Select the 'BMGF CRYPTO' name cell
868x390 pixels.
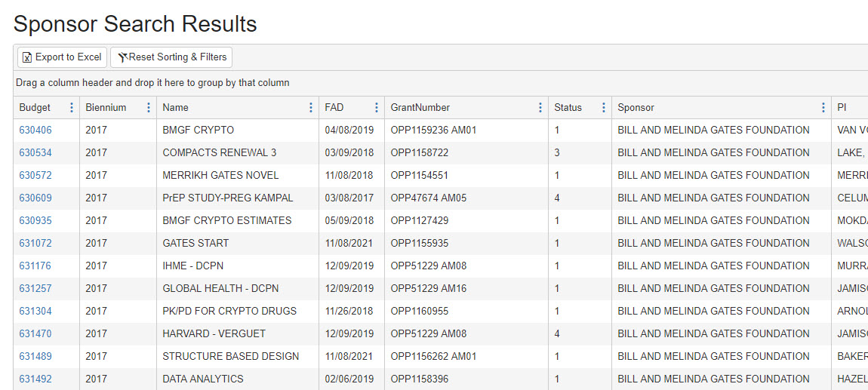click(238, 130)
